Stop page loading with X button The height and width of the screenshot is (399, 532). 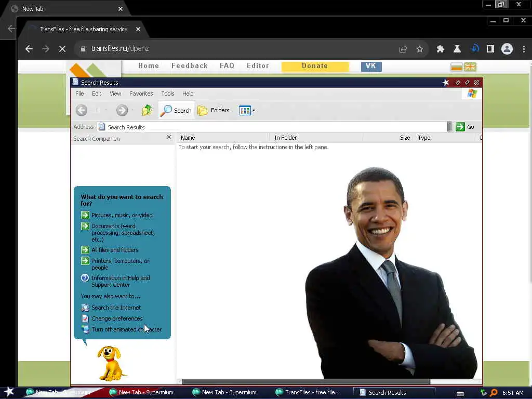tap(62, 49)
